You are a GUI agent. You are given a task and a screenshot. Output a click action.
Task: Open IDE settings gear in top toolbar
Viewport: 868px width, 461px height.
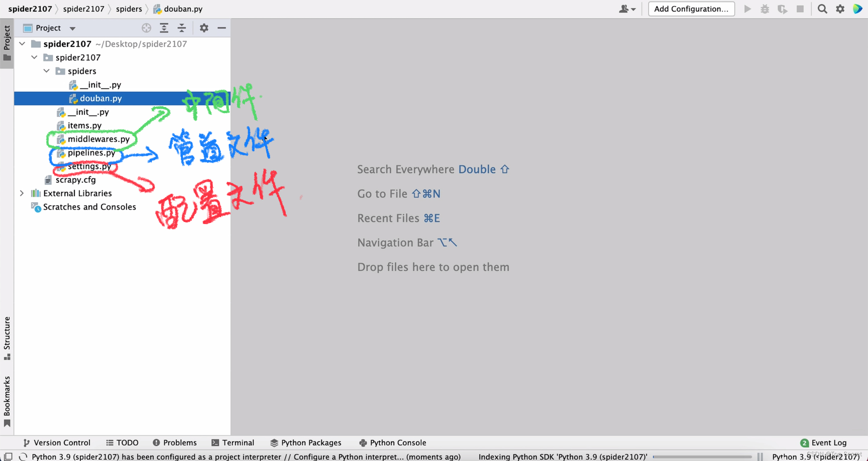tap(840, 9)
